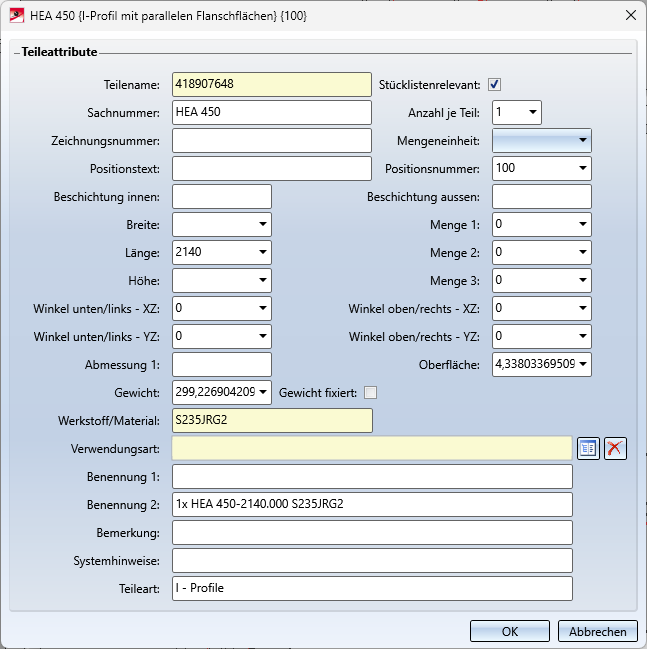Click the Benennung 2 field text

coord(372,505)
